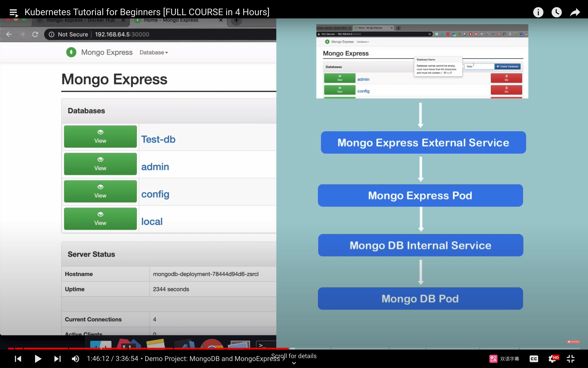Click the Mongo Express leaf logo
Viewport: 588px width, 368px height.
tap(71, 52)
